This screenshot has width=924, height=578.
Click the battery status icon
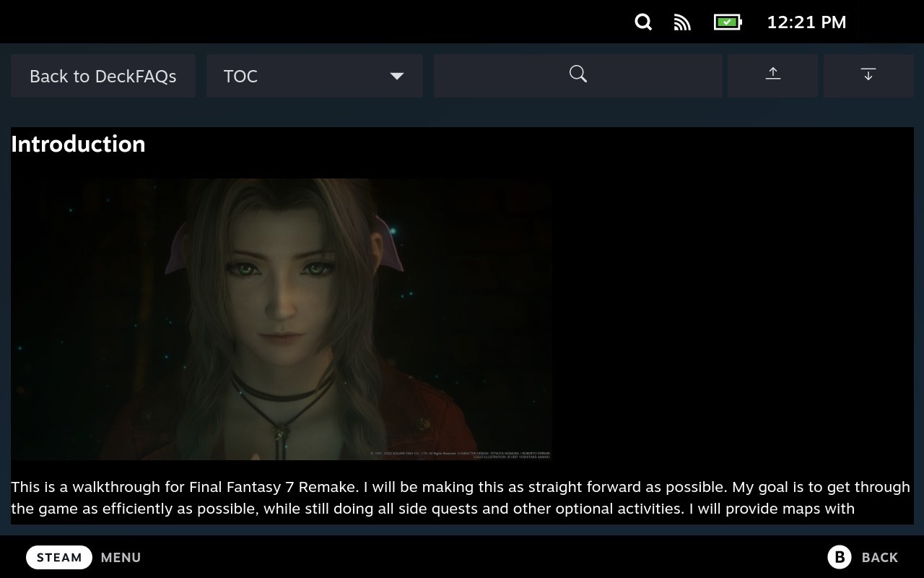(728, 22)
